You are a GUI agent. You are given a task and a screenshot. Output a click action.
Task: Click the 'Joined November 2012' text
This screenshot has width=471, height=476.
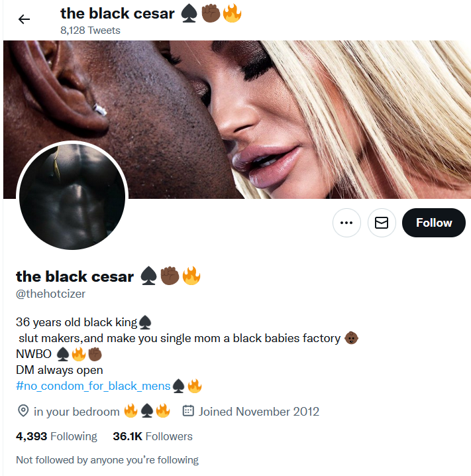click(259, 412)
